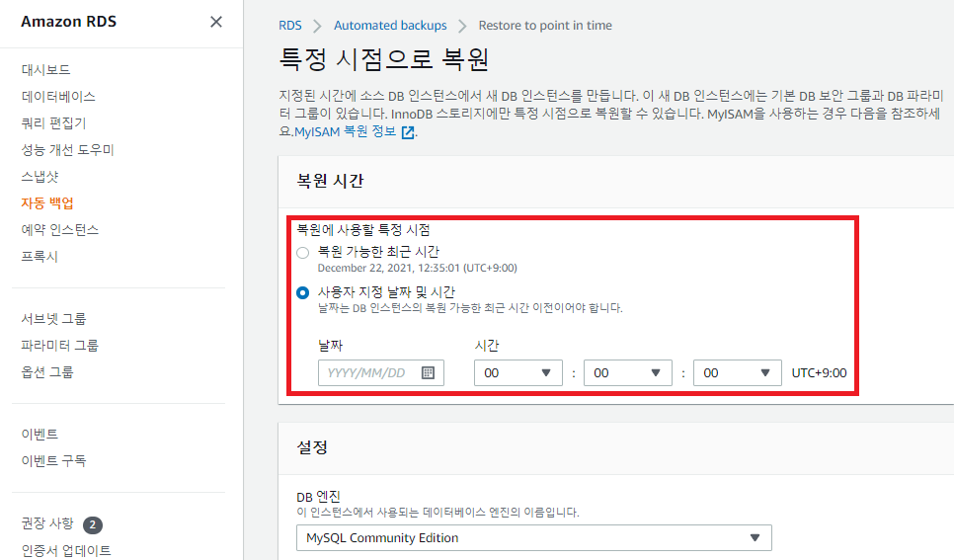Click the Restore to point in time breadcrumb
This screenshot has height=560, width=954.
[545, 26]
